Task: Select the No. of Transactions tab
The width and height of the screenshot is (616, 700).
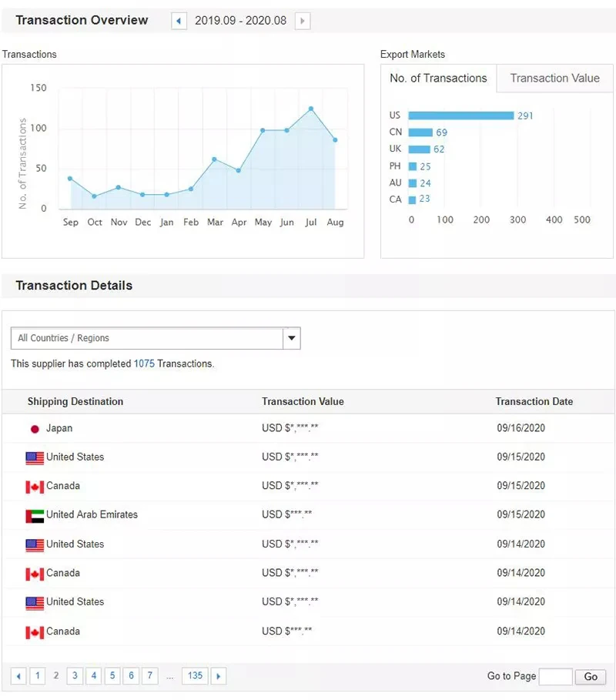Action: [438, 79]
